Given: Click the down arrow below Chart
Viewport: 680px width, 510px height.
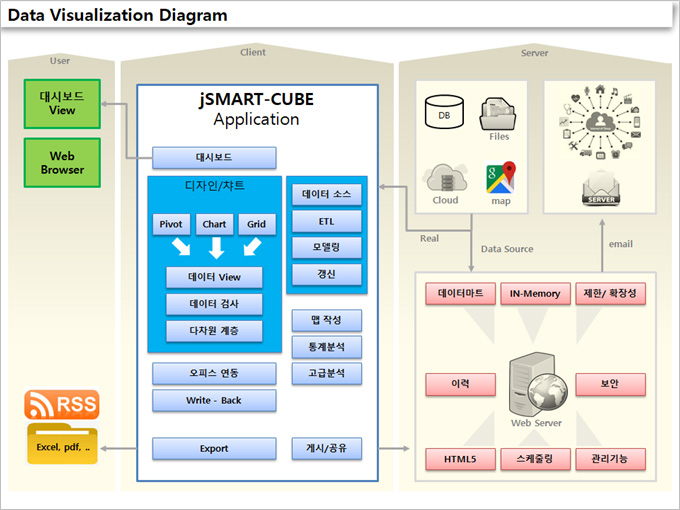Looking at the screenshot, I should (216, 248).
